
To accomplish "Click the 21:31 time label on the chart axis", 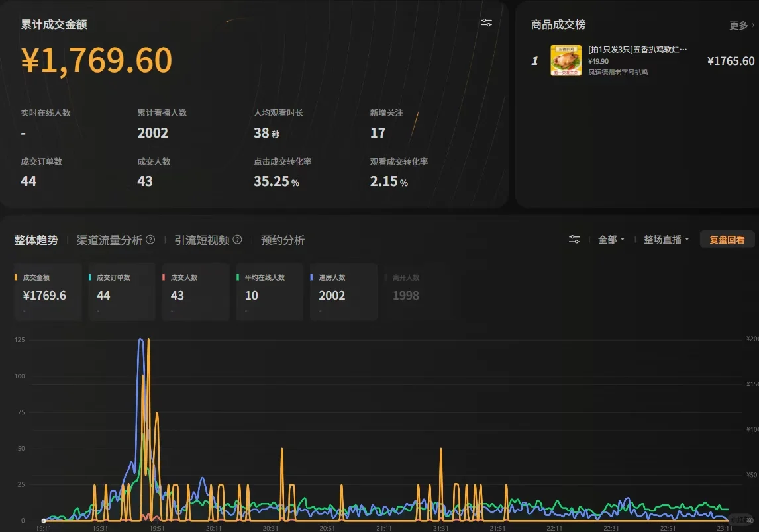I will (x=440, y=528).
